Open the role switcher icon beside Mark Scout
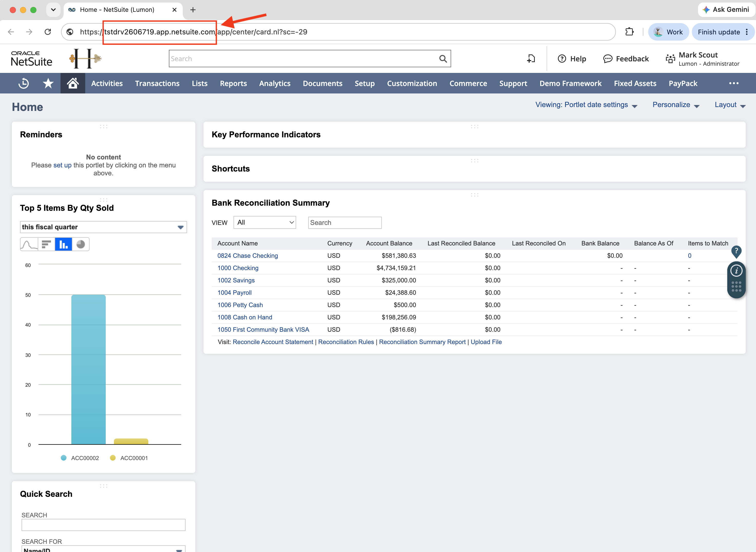Screen dimensions: 756x552 (x=670, y=59)
